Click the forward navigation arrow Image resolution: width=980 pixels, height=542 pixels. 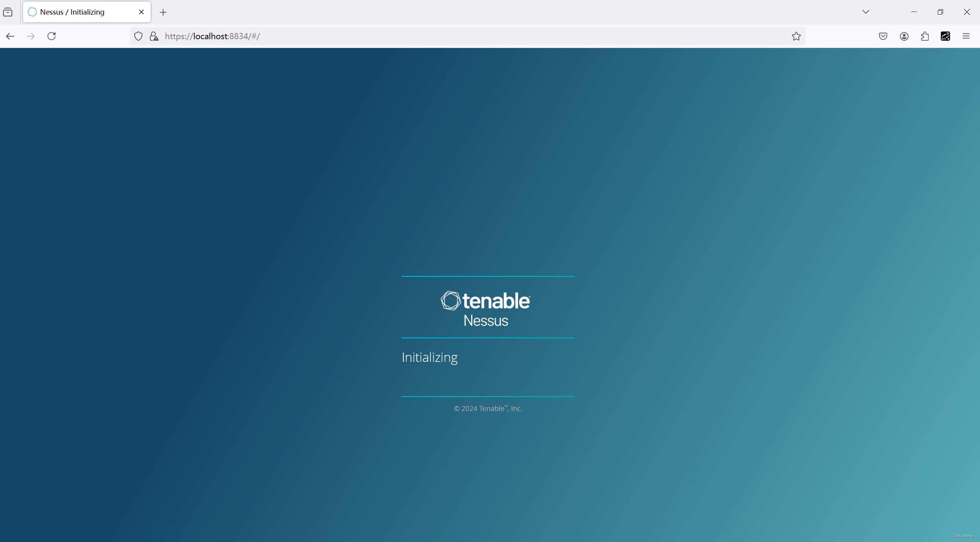[31, 36]
